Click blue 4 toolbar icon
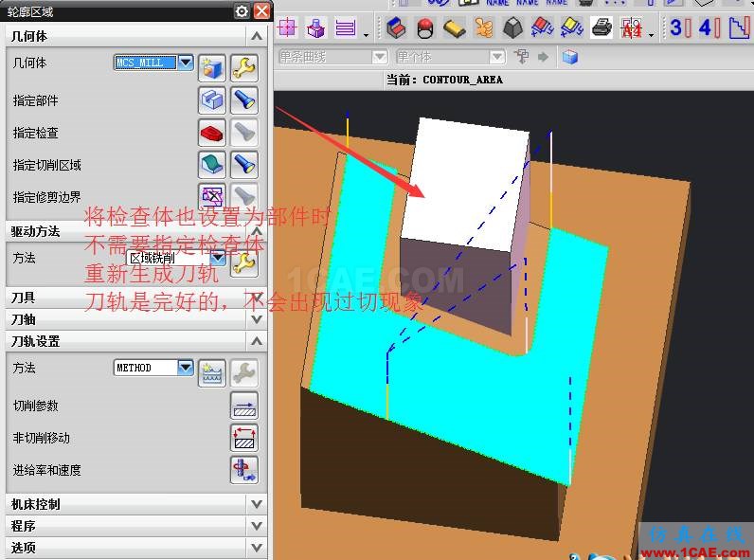 pos(709,27)
